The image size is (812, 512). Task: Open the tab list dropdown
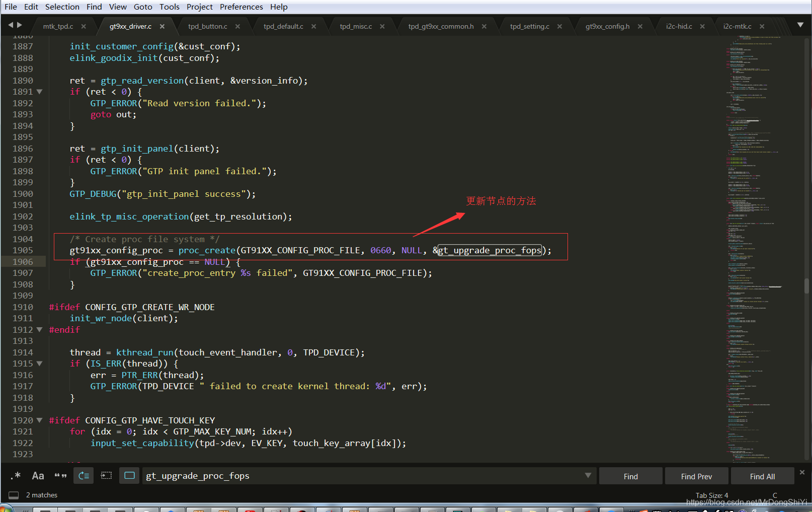(x=800, y=25)
